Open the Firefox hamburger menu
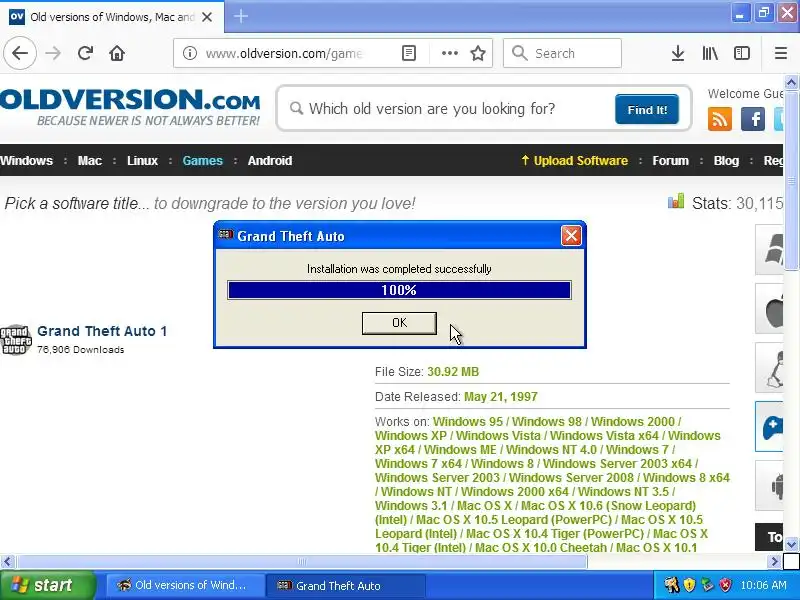800x600 pixels. pos(781,53)
